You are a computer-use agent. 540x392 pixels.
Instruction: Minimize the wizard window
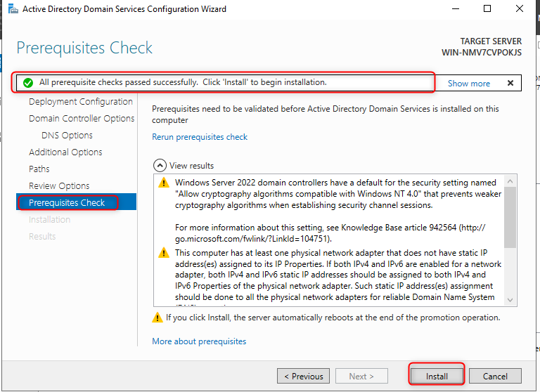(x=456, y=8)
